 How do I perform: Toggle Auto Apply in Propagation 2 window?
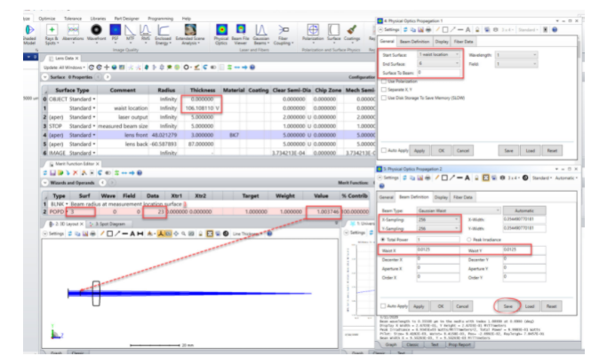point(383,306)
